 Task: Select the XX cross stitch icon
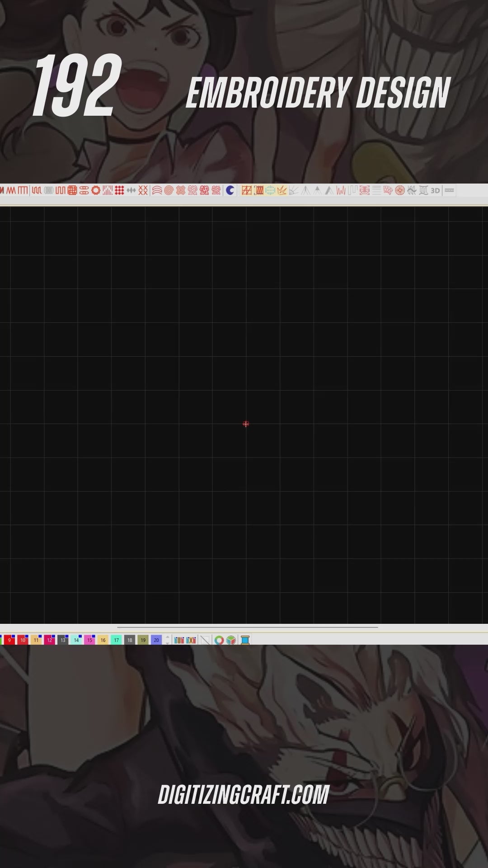[143, 191]
